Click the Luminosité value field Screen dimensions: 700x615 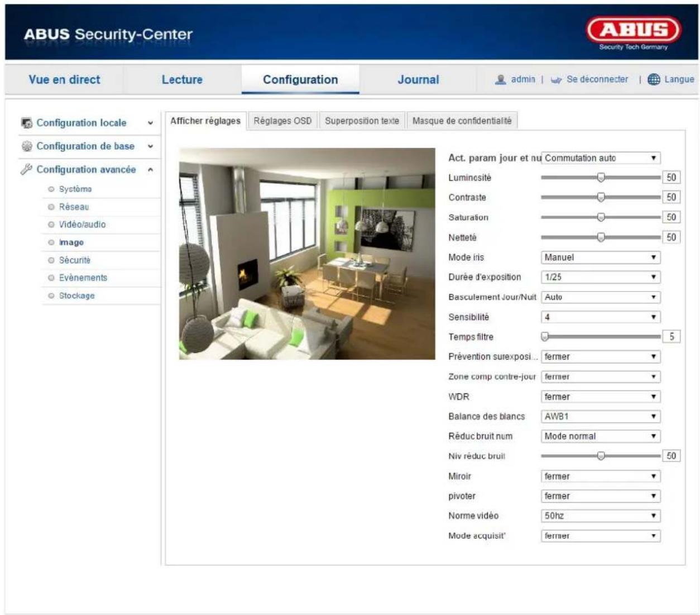[672, 178]
